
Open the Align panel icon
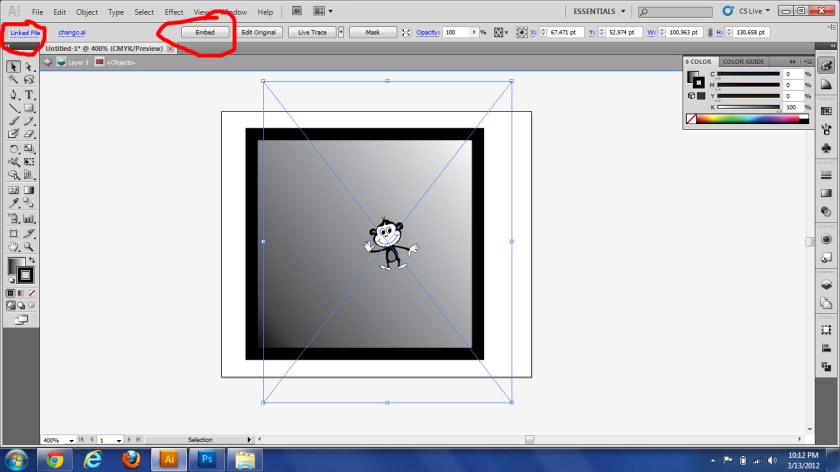tap(826, 348)
